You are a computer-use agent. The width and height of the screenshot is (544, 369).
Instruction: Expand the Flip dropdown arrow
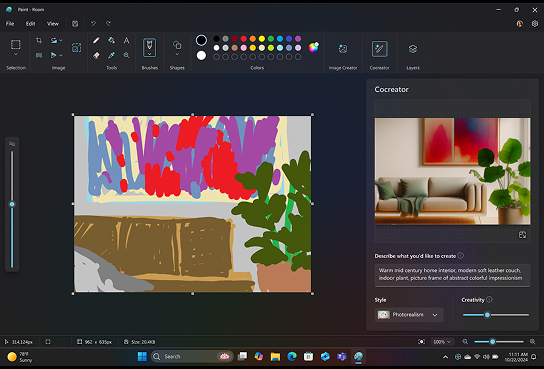tap(61, 55)
